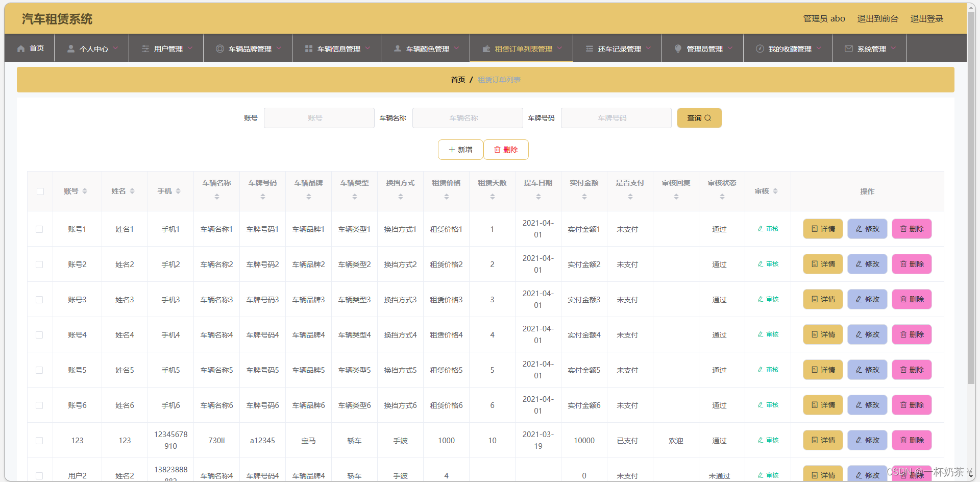Expand the 车辆颜色管理 dropdown arrow
Viewport: 980px width, 482px height.
click(457, 48)
